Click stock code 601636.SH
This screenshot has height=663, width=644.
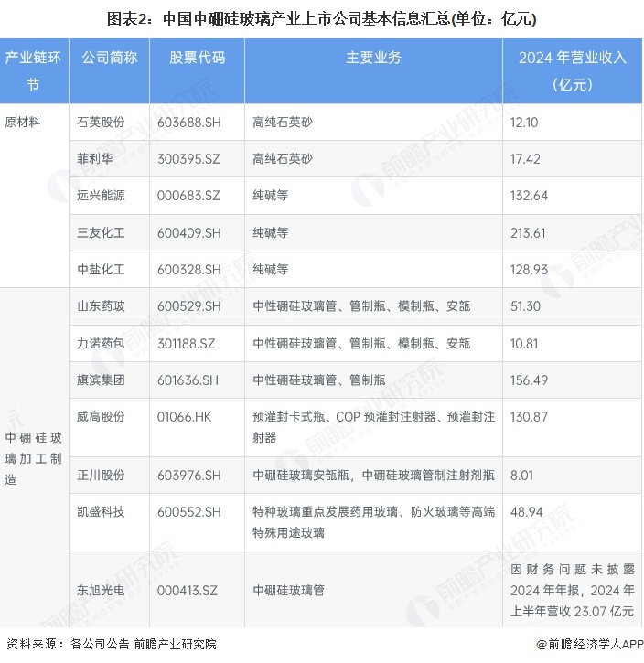[x=188, y=380]
